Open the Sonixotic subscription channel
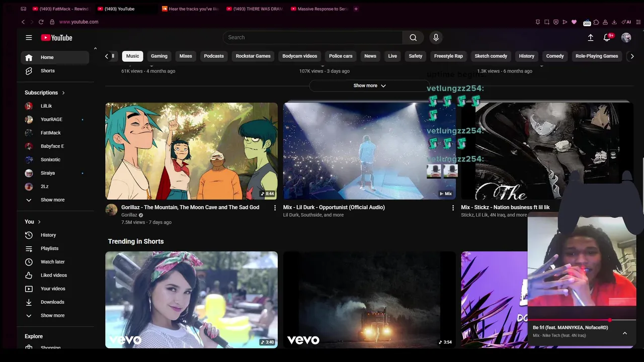Image resolution: width=644 pixels, height=362 pixels. click(55, 160)
